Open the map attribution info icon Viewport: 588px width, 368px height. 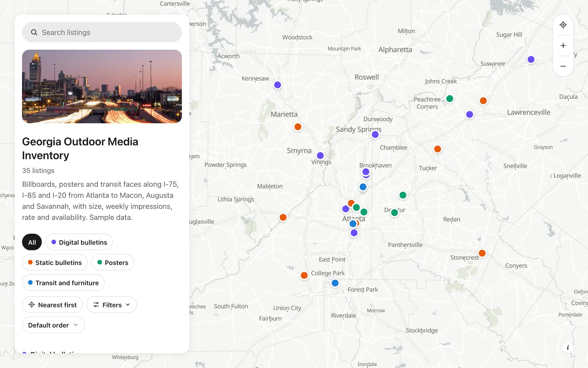[x=568, y=347]
